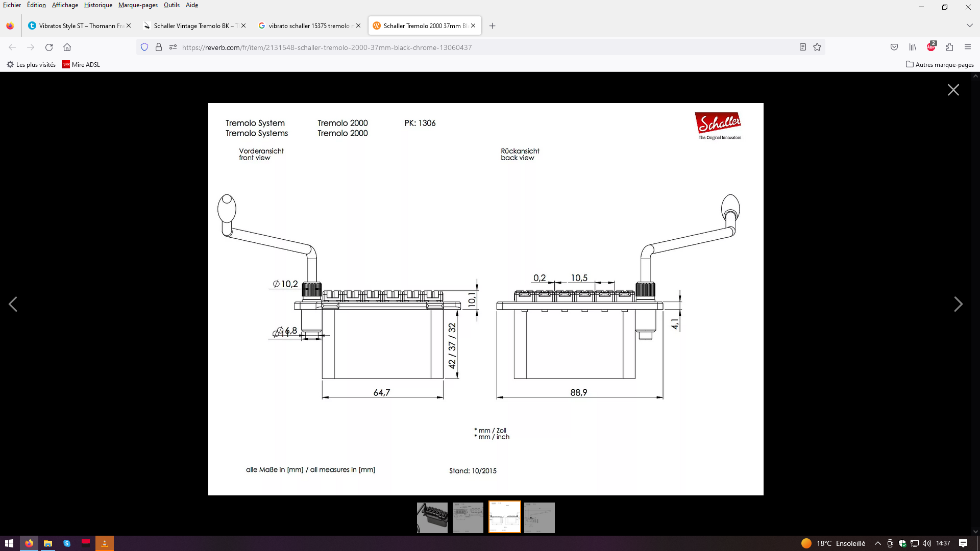Screen dimensions: 980x551
Task: Close the Schaller Tremolo 2000 tab
Action: (473, 26)
